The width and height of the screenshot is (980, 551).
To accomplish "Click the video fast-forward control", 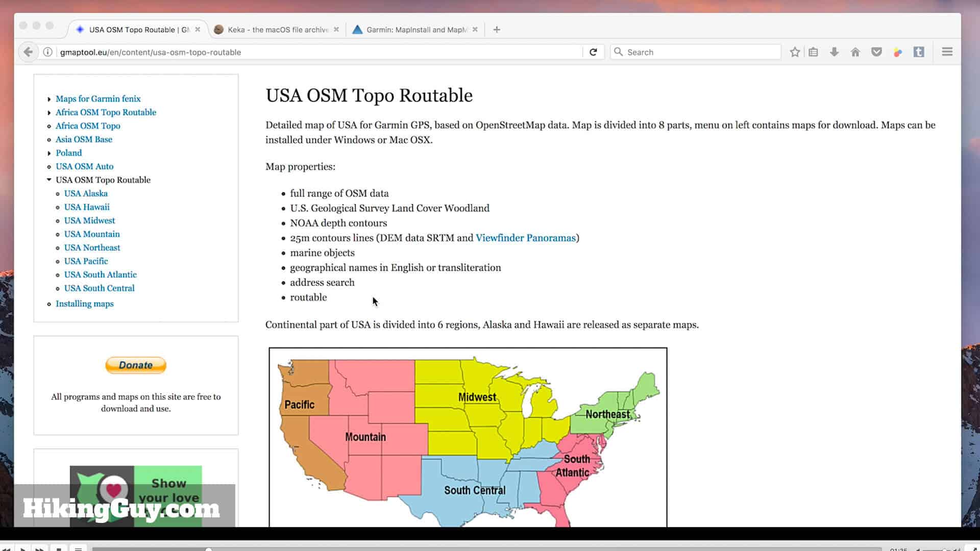I will tap(40, 549).
